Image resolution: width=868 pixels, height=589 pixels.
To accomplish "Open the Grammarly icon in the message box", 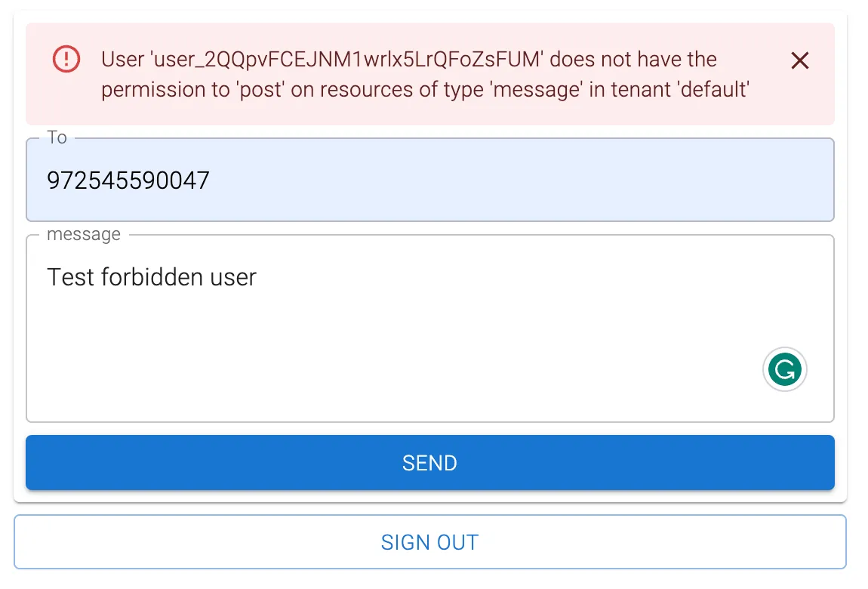I will pos(784,369).
